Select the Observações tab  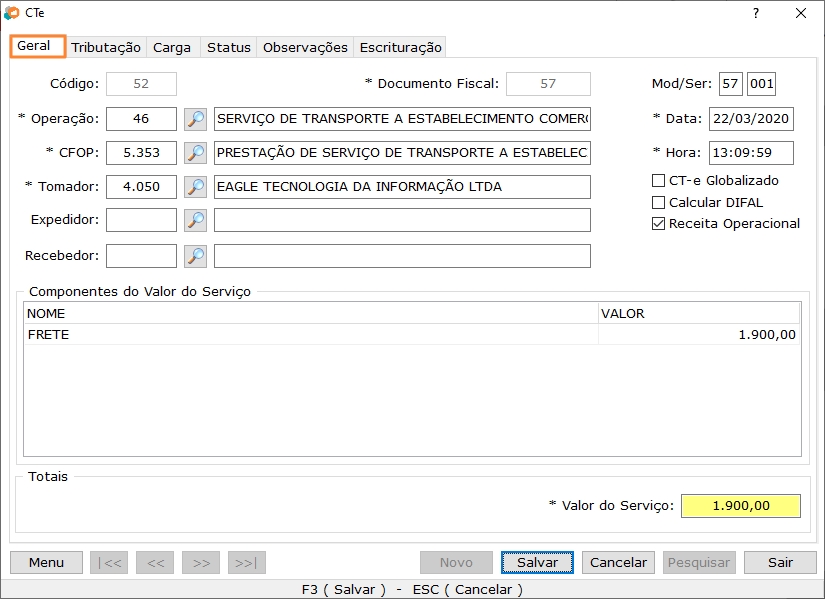coord(304,47)
